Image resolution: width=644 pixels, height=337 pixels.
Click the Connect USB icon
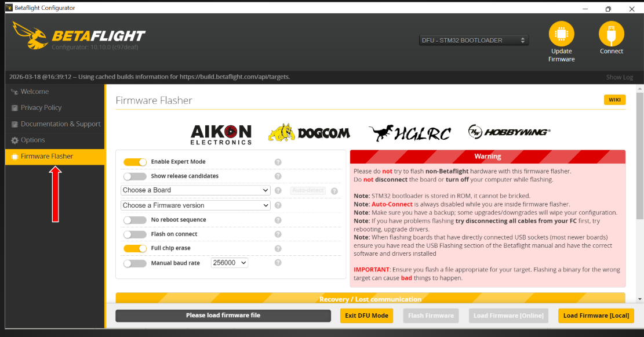(611, 34)
